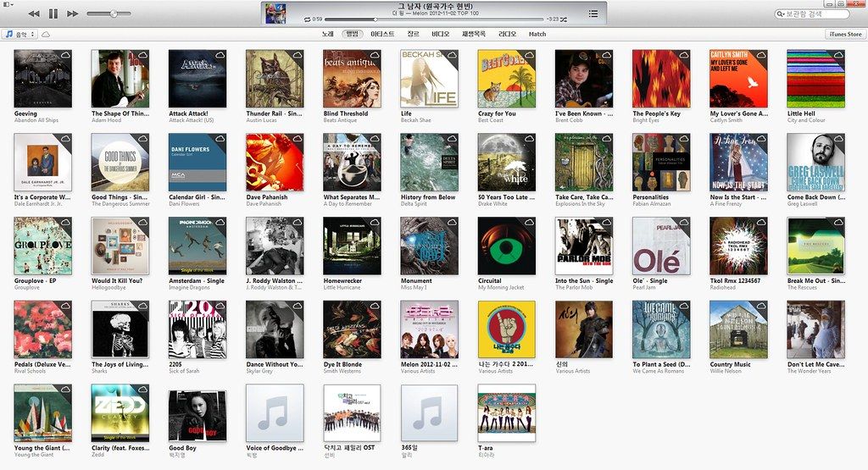Switch to the 라디오 tab
This screenshot has width=868, height=470.
coord(507,34)
